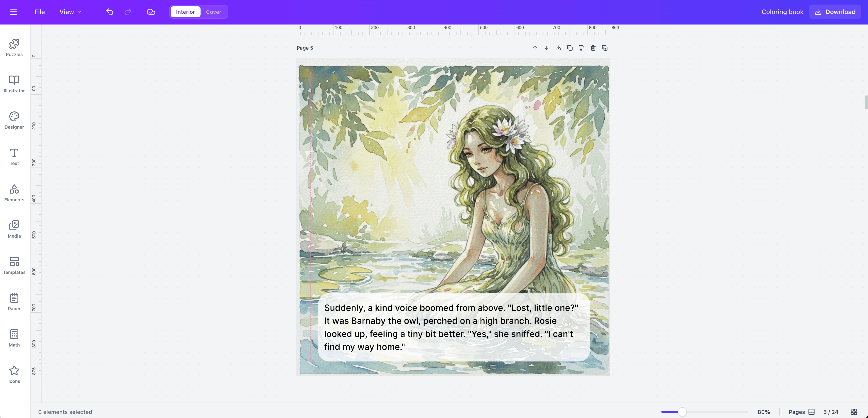Open the Designer panel
This screenshot has width=868, height=418.
pos(14,120)
